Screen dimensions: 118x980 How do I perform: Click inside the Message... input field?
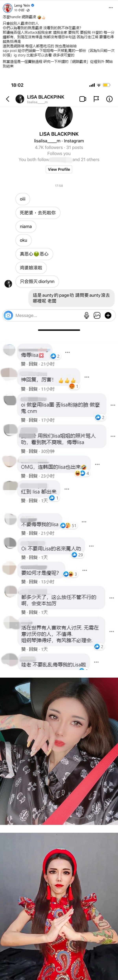point(48,315)
